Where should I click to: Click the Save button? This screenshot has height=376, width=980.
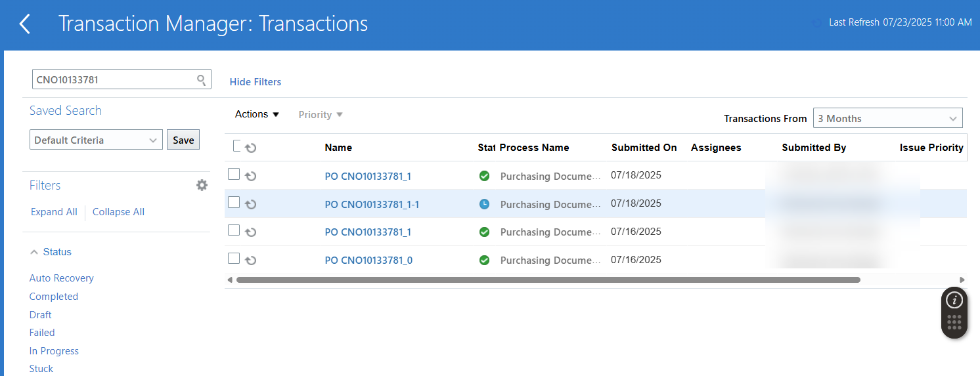coord(183,140)
